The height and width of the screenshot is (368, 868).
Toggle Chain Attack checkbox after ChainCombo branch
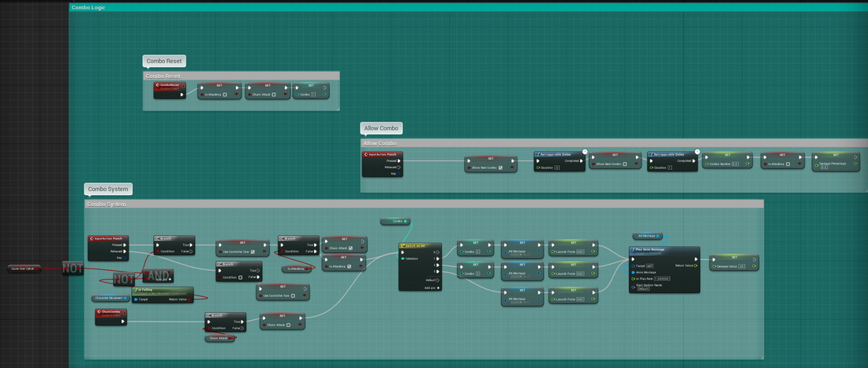289,325
